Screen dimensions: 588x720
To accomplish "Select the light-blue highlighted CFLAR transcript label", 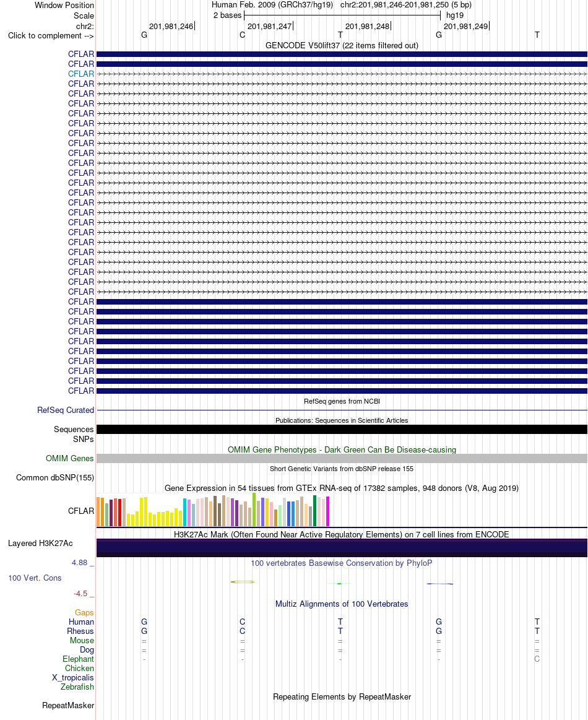I will (81, 74).
